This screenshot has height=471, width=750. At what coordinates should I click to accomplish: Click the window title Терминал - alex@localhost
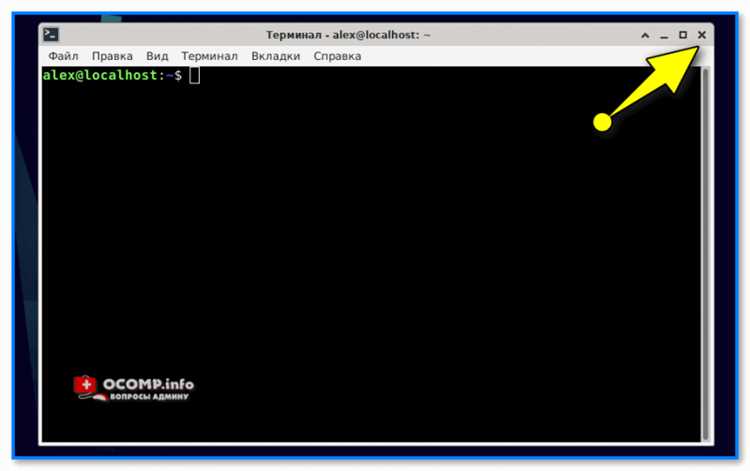tap(348, 35)
